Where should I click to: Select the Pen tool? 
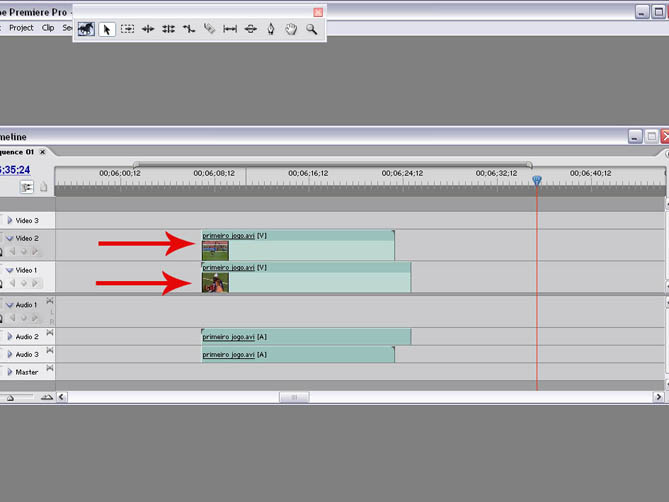pyautogui.click(x=271, y=30)
